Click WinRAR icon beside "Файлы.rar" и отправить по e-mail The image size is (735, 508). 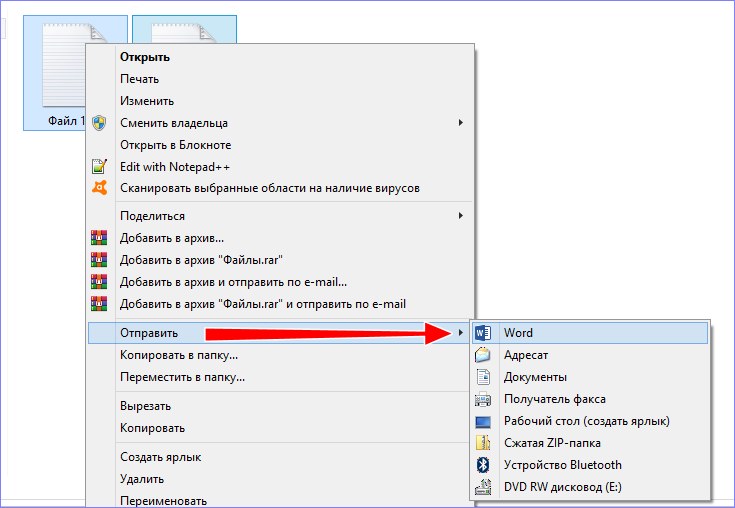click(x=99, y=304)
